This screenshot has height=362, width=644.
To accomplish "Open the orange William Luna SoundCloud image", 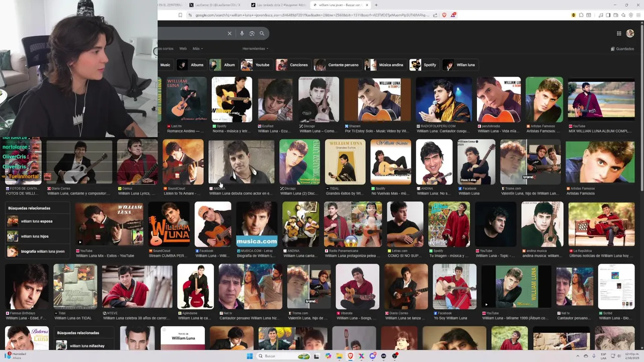I will (x=169, y=224).
